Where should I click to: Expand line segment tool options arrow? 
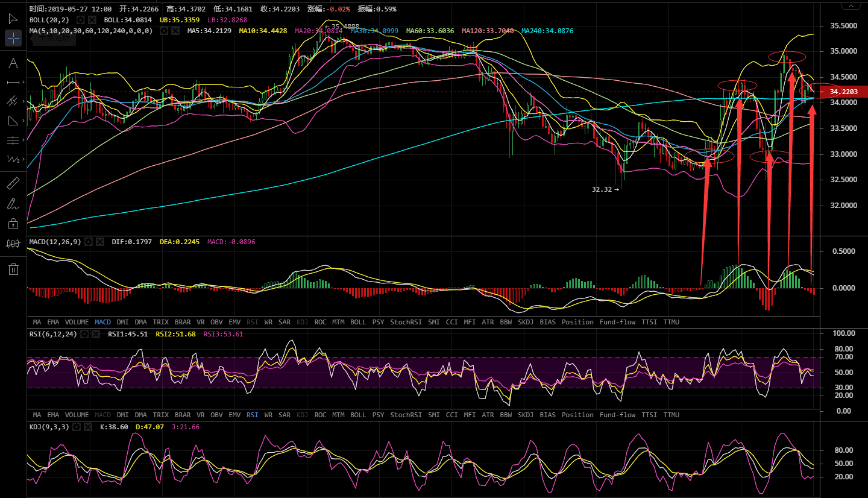point(24,82)
